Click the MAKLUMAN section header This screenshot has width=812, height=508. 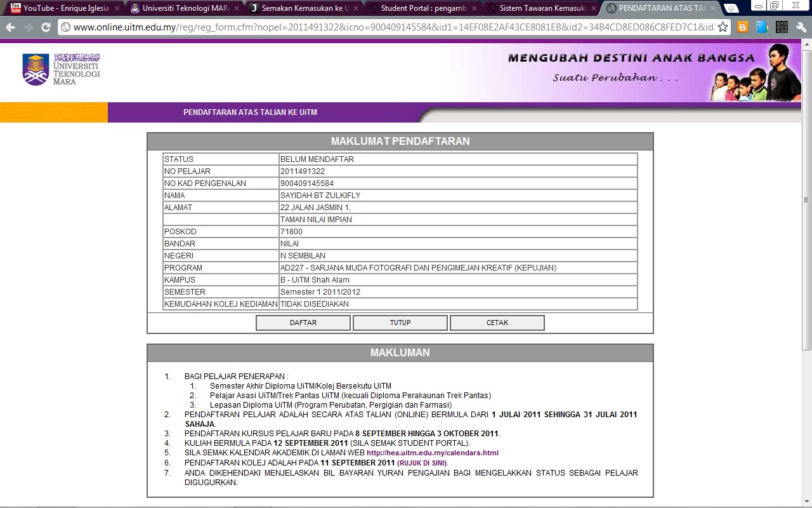point(400,352)
